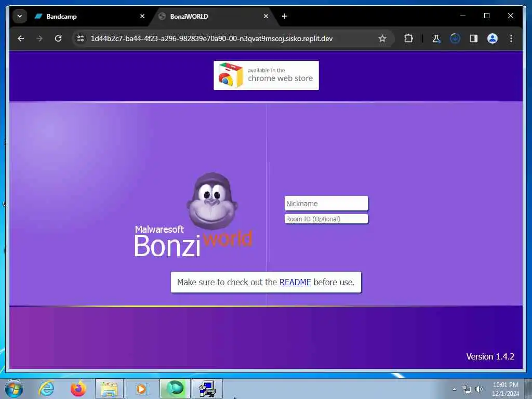Close the Bandcamp tab
This screenshot has height=399, width=532.
point(142,16)
